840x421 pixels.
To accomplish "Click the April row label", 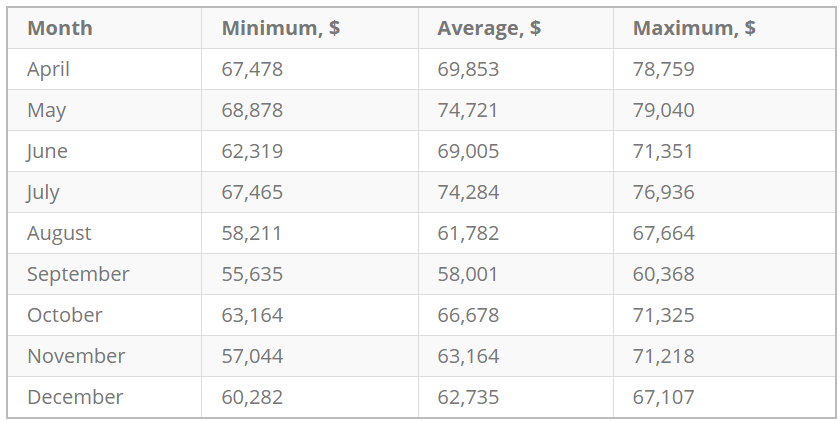I will (x=48, y=69).
